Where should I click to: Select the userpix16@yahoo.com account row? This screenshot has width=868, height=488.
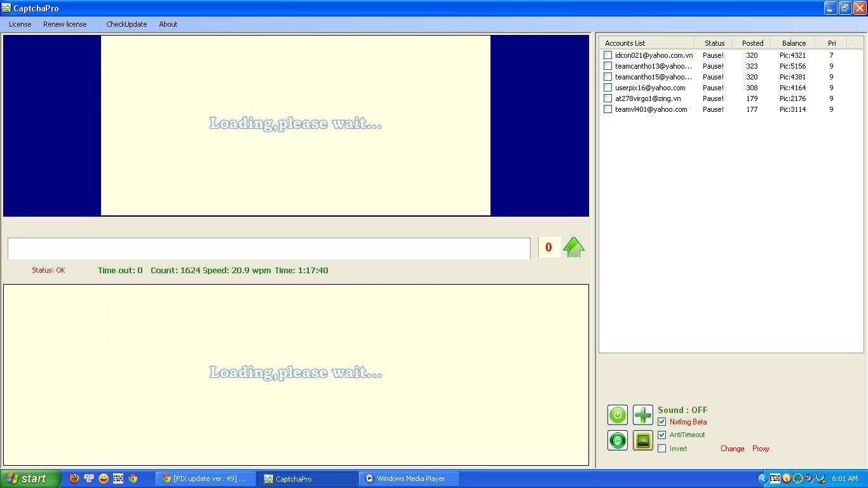(x=731, y=88)
